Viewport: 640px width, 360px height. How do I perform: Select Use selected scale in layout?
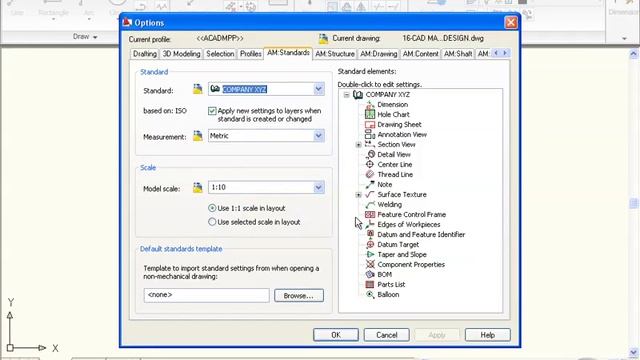click(212, 222)
